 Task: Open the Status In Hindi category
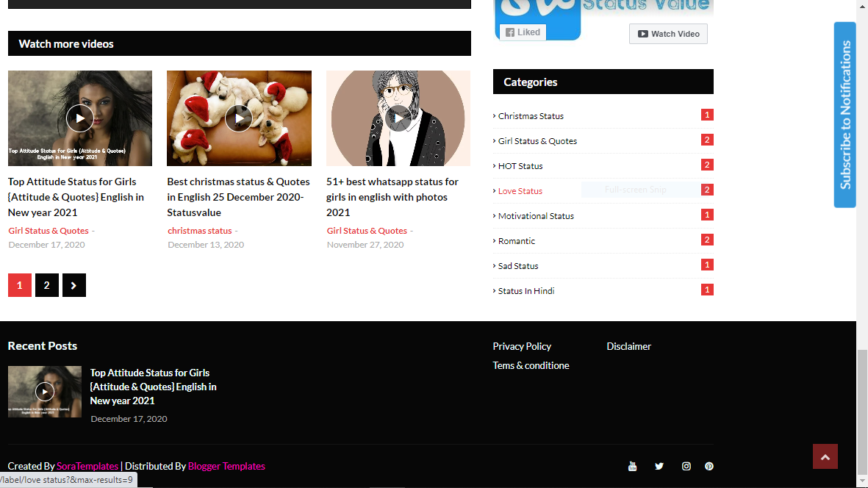coord(526,291)
